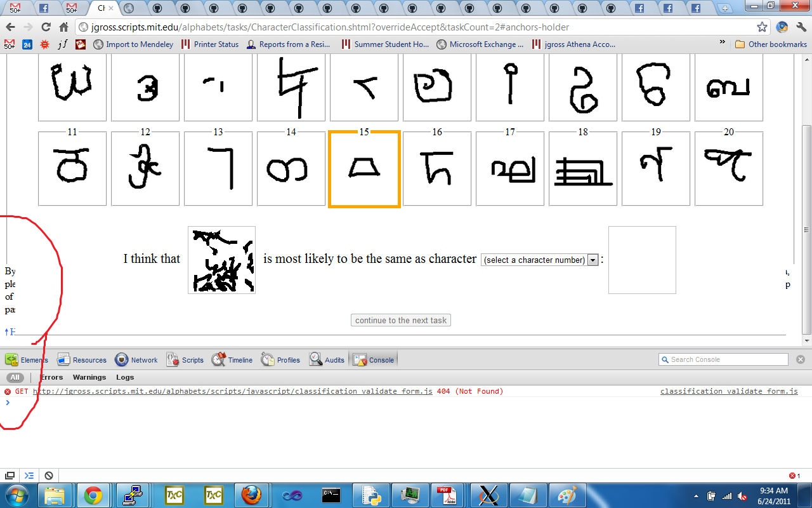The width and height of the screenshot is (812, 508).
Task: Filter console to show Errors only
Action: [51, 377]
